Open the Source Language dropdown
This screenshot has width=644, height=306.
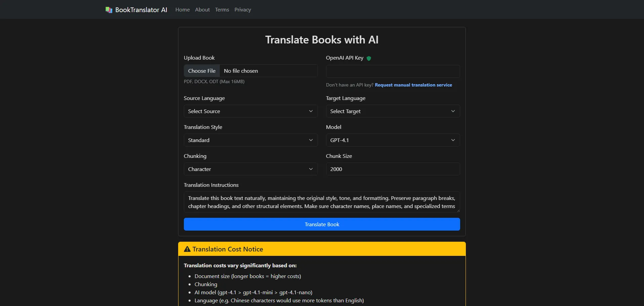click(250, 111)
